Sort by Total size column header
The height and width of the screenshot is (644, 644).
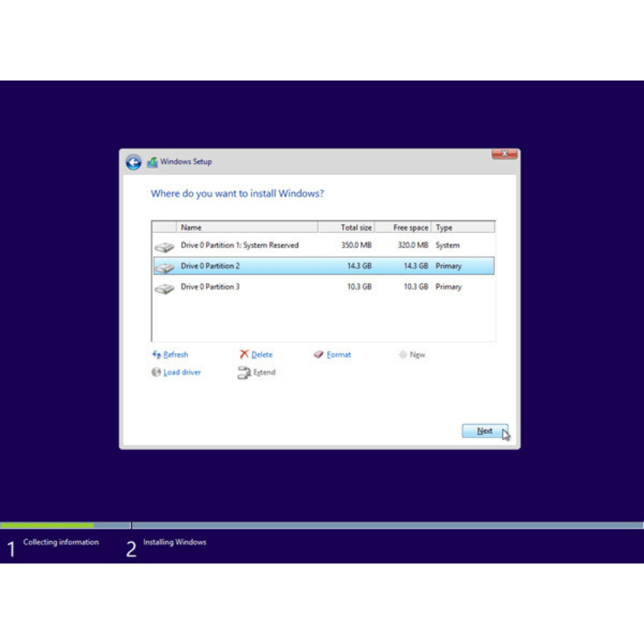pos(346,227)
